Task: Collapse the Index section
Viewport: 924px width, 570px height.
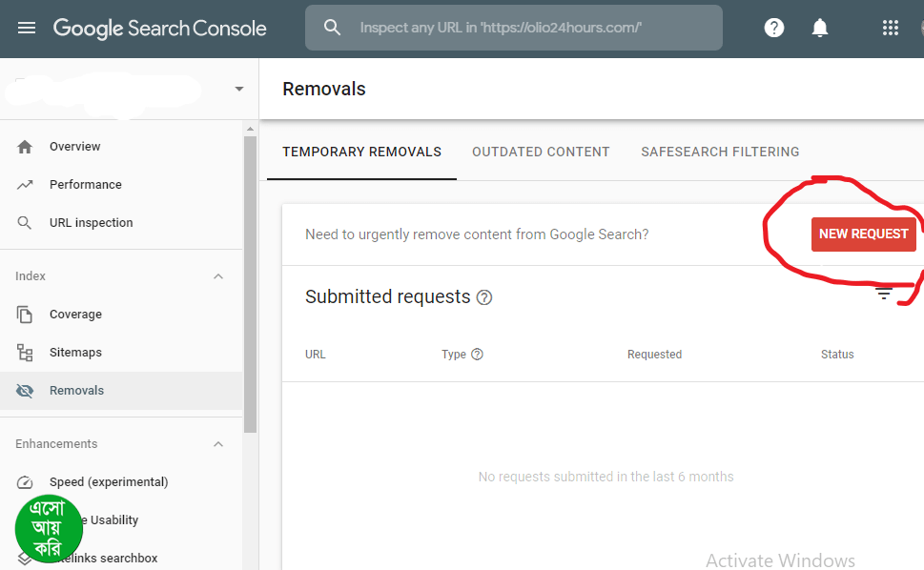Action: tap(218, 276)
